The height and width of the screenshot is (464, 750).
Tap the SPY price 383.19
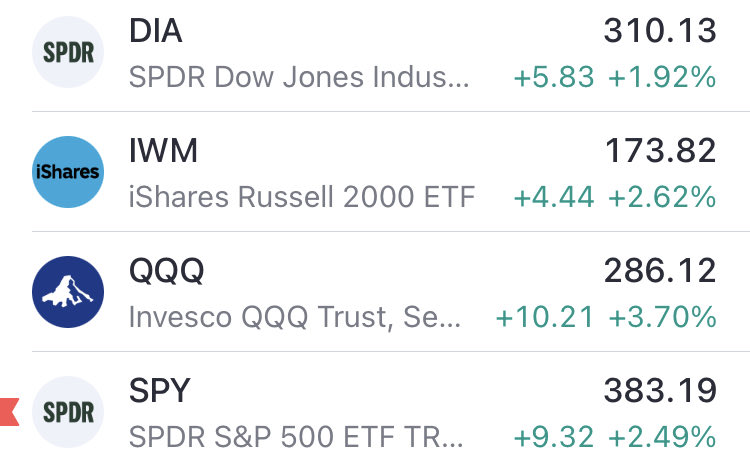click(660, 391)
